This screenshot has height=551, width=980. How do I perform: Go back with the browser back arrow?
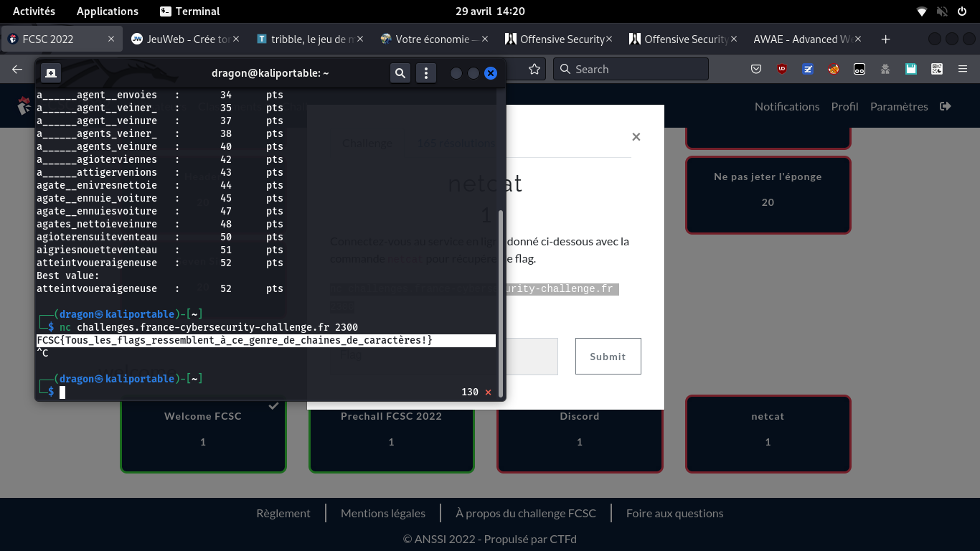[17, 69]
